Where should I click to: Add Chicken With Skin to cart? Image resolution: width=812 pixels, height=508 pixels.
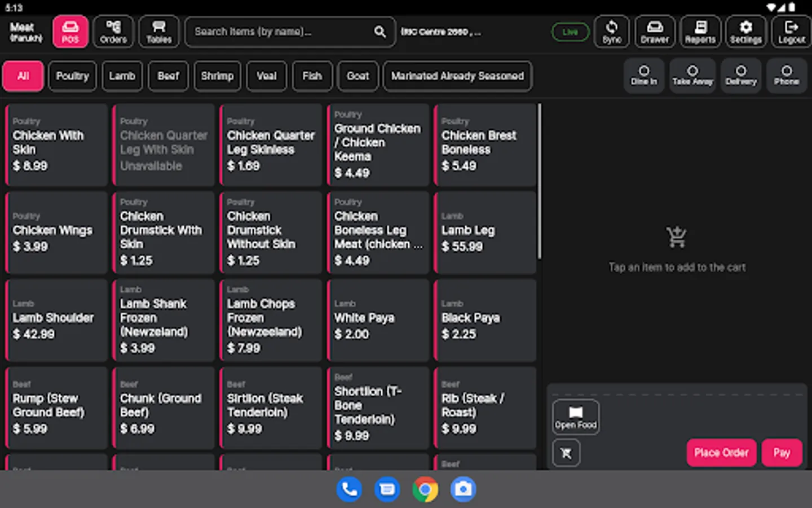tap(56, 144)
